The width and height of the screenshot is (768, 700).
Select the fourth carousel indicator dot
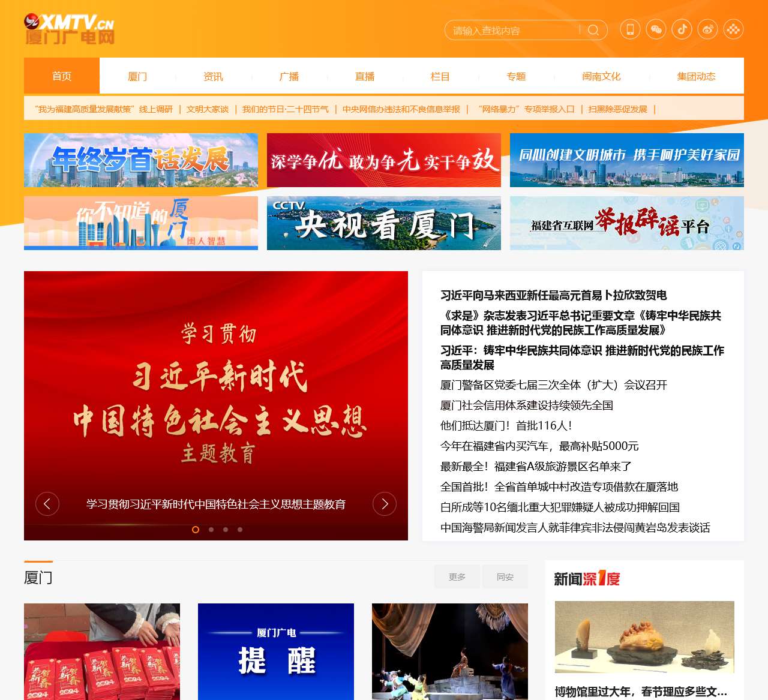tap(240, 530)
